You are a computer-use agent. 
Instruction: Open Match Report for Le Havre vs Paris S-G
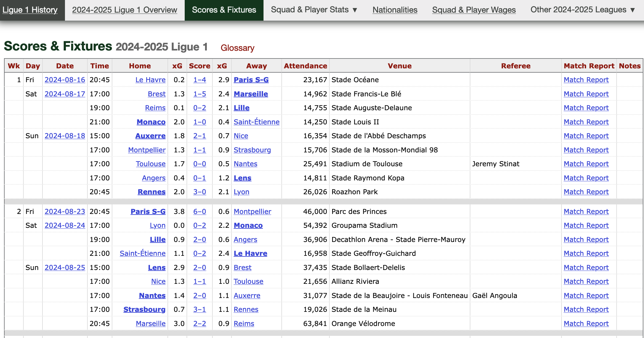tap(586, 80)
